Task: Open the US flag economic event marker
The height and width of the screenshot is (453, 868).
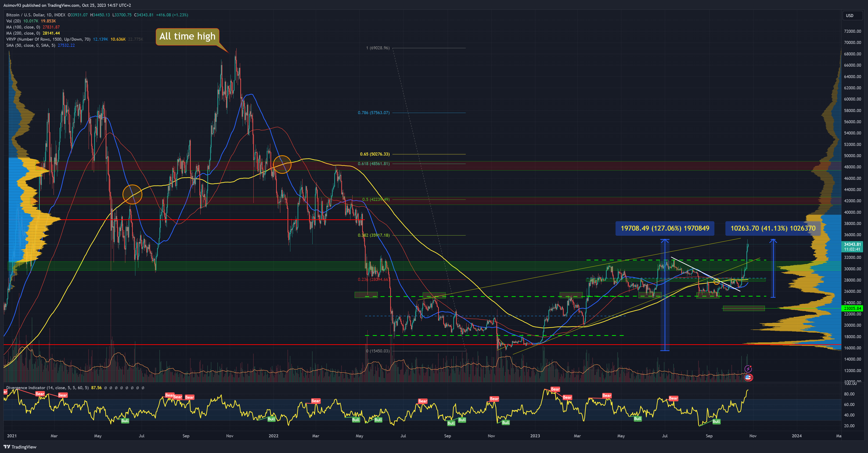Action: [748, 377]
